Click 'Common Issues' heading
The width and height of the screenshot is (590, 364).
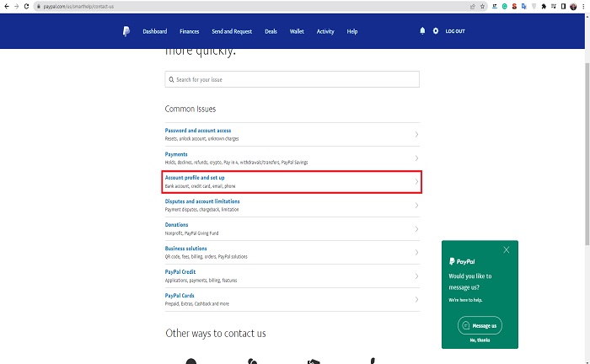coord(190,109)
